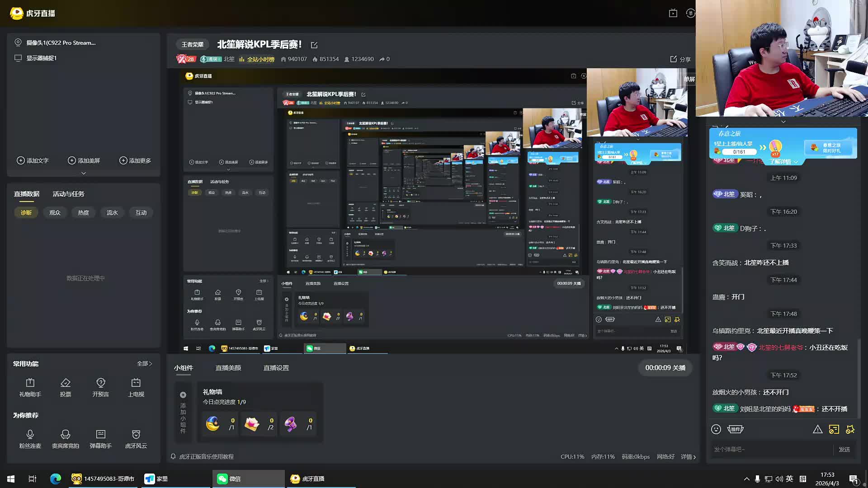Click the 关播 end stream button
868x488 pixels.
click(x=665, y=368)
